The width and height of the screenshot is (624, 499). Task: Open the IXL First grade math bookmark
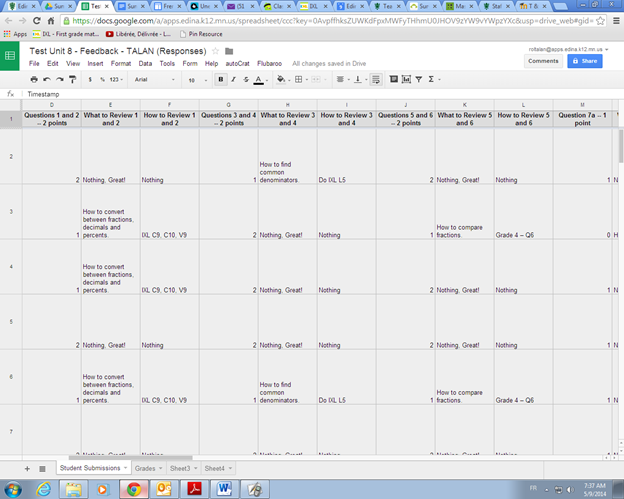66,34
